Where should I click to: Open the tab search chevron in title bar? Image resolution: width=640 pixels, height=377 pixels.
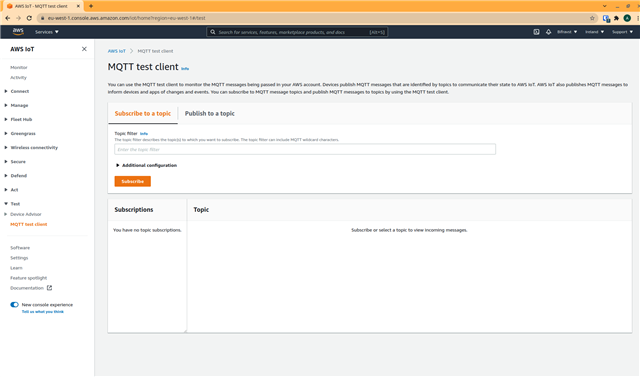pyautogui.click(x=605, y=6)
